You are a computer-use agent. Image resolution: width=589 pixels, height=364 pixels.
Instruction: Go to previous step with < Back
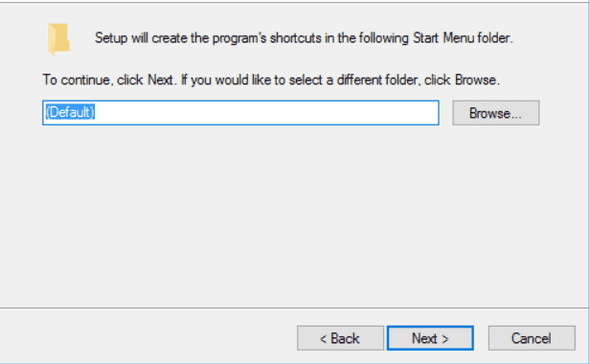coord(340,338)
